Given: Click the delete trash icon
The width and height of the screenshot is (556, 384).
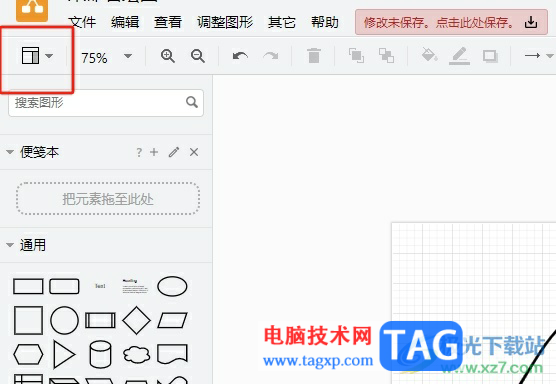Looking at the screenshot, I should coord(314,56).
